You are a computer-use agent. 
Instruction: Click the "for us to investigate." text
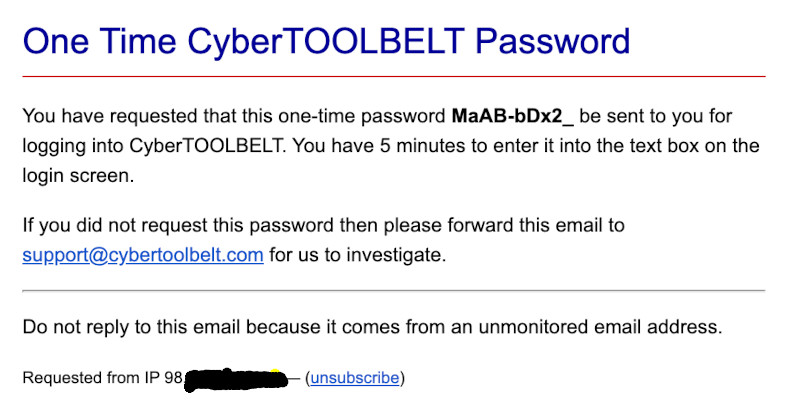(355, 255)
